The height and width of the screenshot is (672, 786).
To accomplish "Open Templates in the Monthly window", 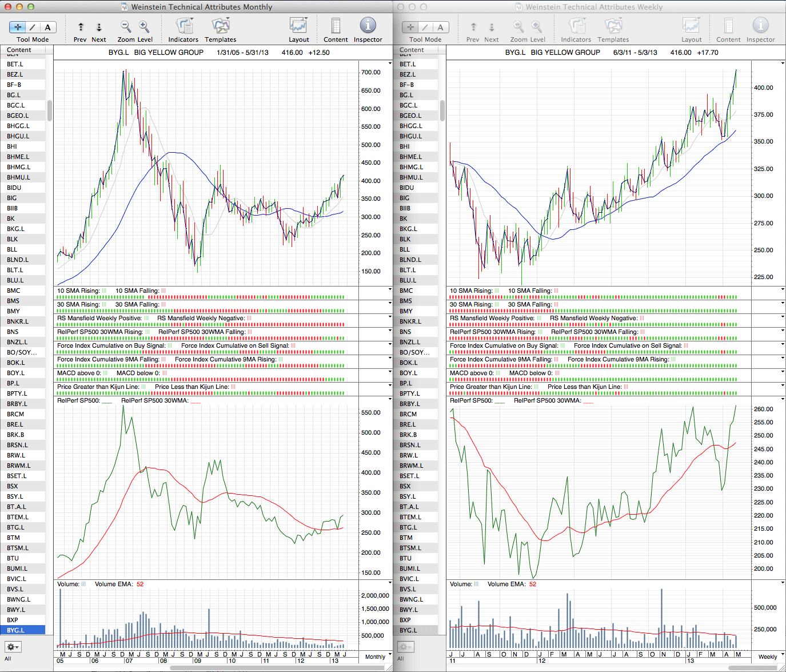I will (220, 26).
